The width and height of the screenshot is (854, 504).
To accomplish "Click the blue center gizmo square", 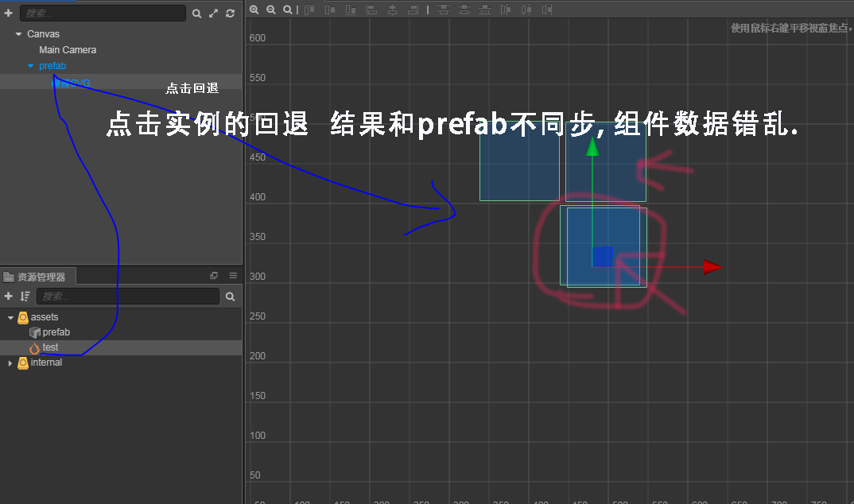I will 603,257.
